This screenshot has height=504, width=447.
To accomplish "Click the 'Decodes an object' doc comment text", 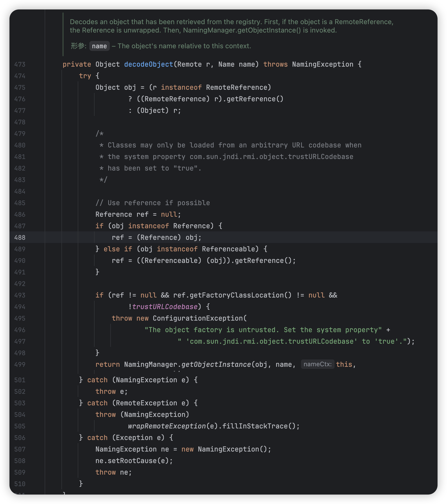I will point(232,26).
